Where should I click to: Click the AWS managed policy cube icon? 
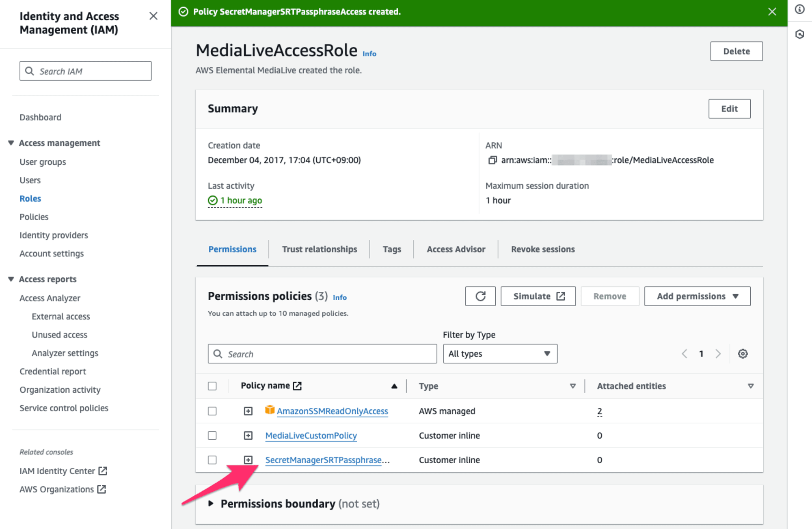[x=270, y=410]
